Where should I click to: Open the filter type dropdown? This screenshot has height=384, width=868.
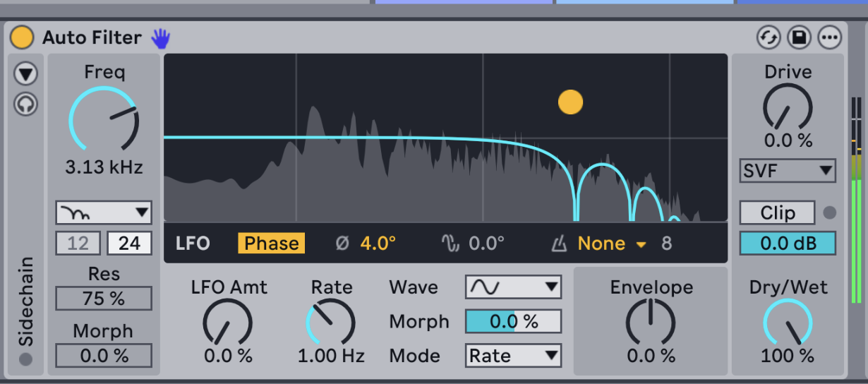104,212
